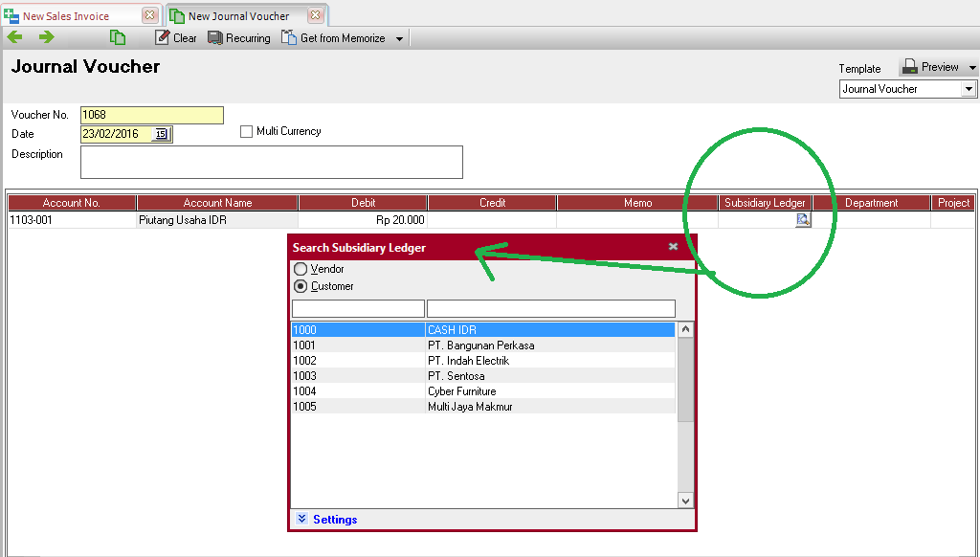Select the Vendor radio button
The width and height of the screenshot is (980, 557).
pos(301,270)
